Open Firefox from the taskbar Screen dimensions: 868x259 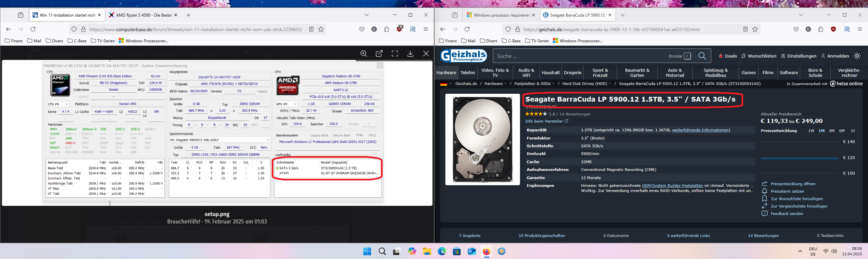click(x=486, y=251)
